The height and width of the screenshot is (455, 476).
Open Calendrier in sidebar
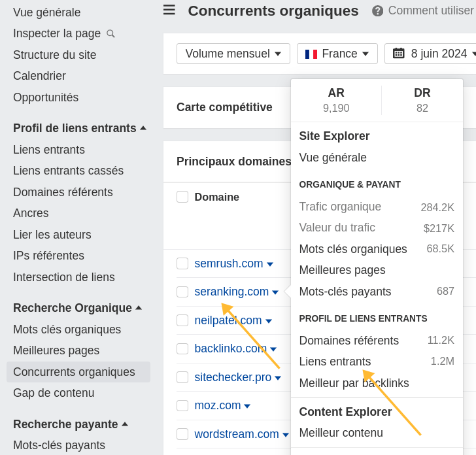(39, 76)
